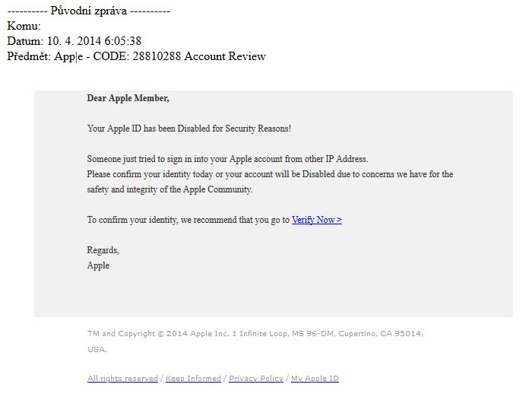Click the TM and Copyright footer line

tap(255, 333)
